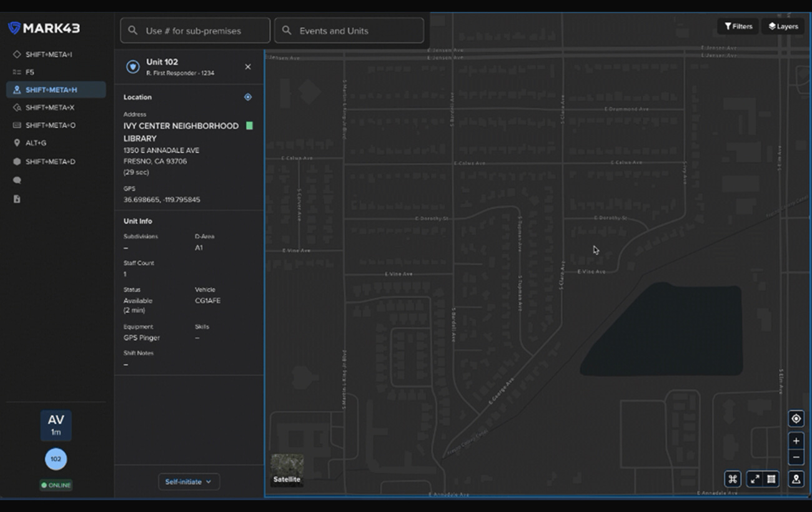Recenter map with the crosshair button
Screen dimensions: 812x512
pos(796,418)
